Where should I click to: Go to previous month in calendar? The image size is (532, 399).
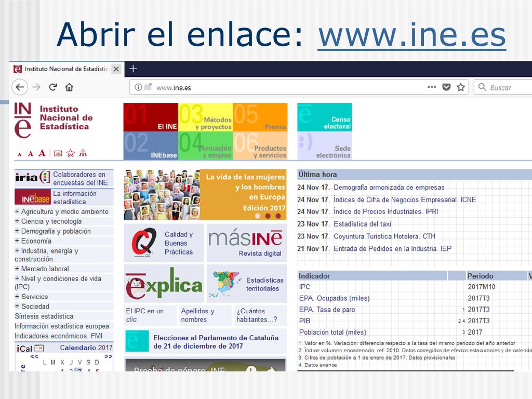point(34,356)
